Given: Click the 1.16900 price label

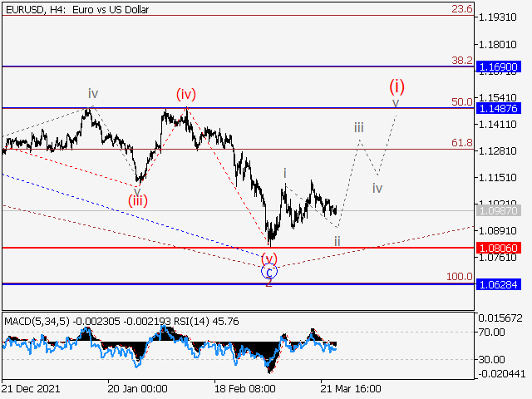Looking at the screenshot, I should (499, 66).
